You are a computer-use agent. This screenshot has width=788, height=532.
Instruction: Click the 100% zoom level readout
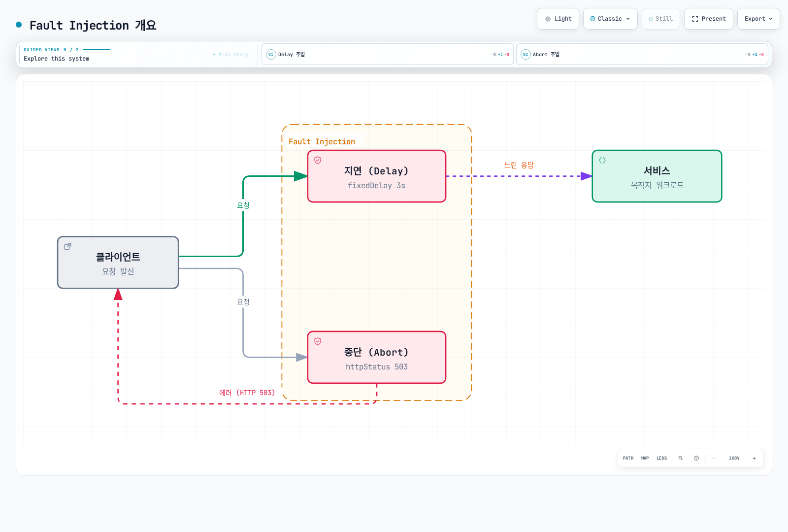tap(734, 458)
